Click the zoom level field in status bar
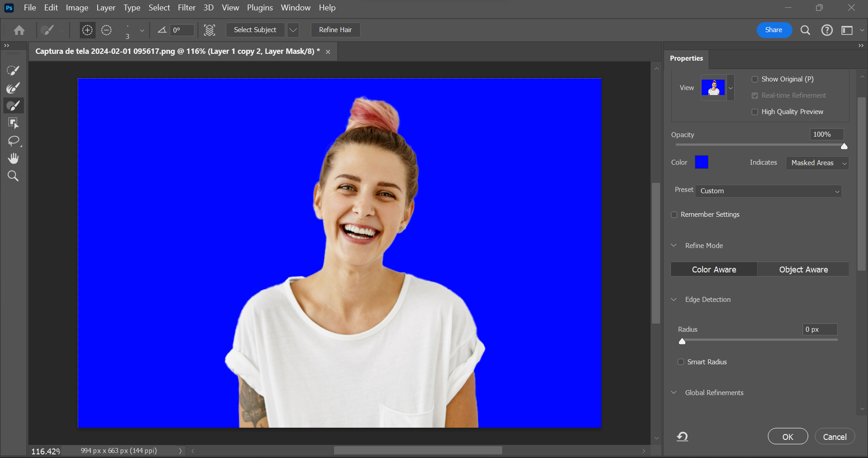This screenshot has height=458, width=868. [x=46, y=451]
